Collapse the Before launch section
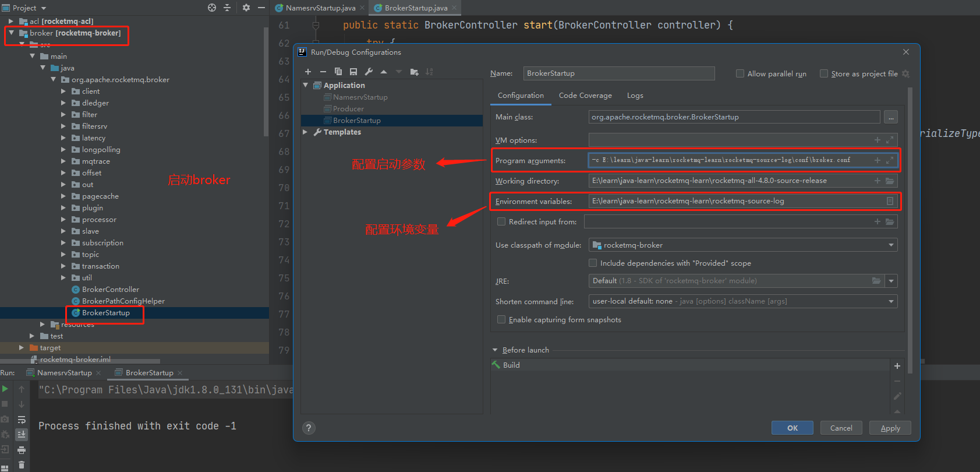 click(x=496, y=350)
